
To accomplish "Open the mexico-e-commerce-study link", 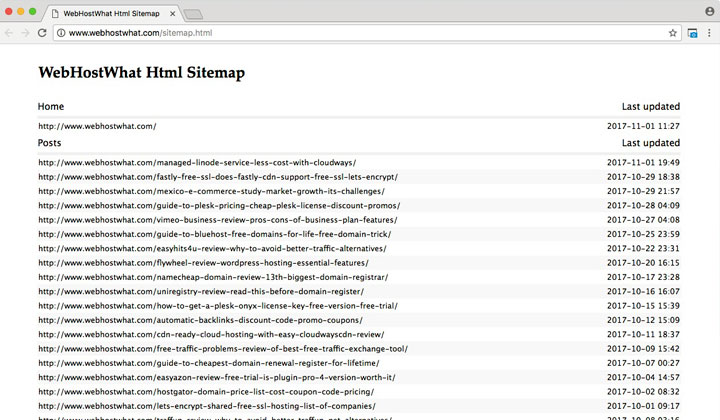I will point(212,191).
